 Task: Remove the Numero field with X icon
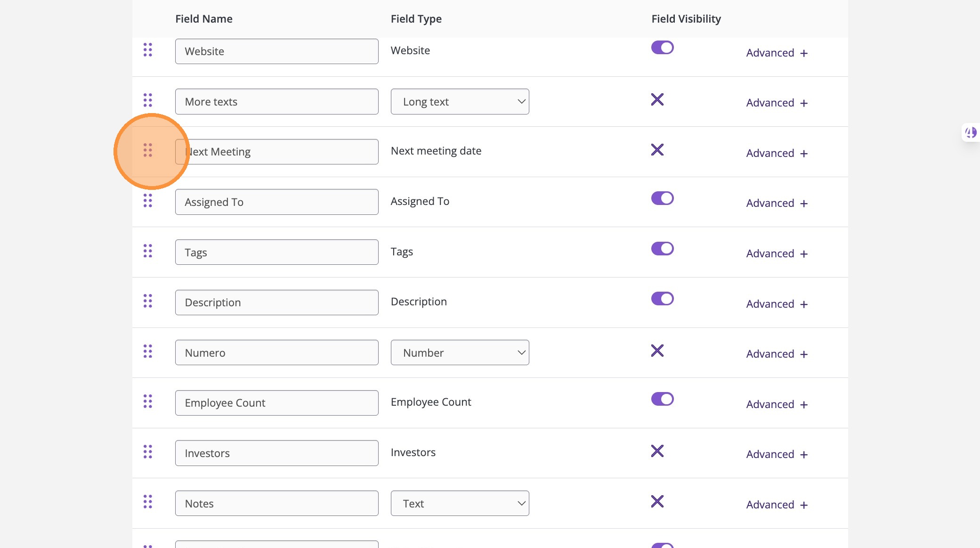[x=657, y=351]
